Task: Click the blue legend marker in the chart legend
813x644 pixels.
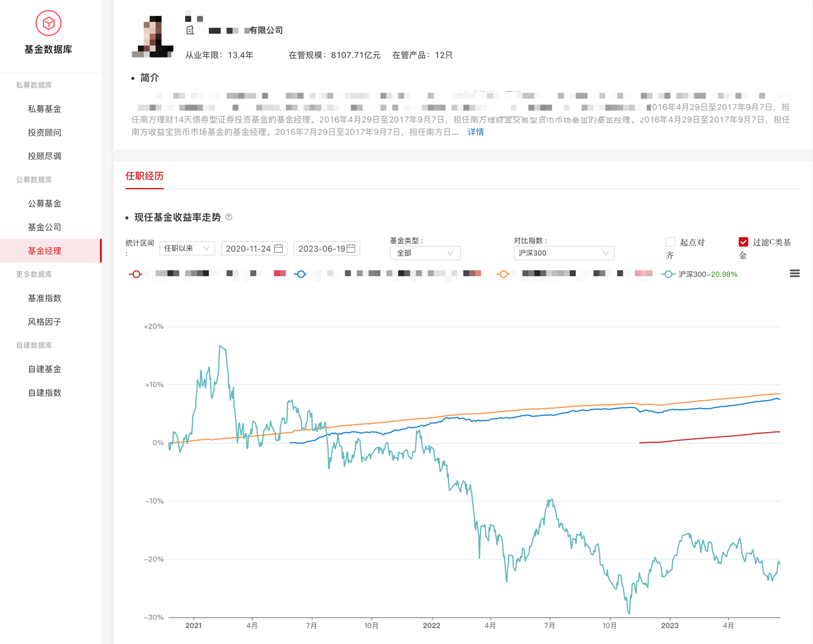Action: (x=300, y=274)
